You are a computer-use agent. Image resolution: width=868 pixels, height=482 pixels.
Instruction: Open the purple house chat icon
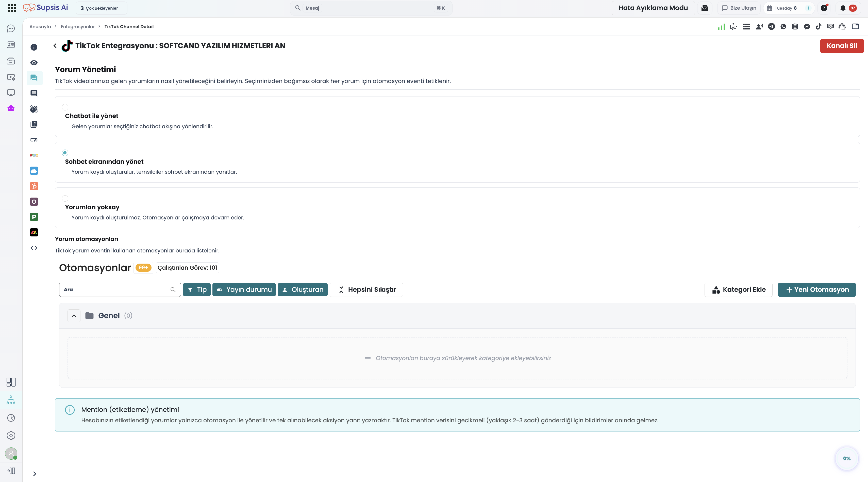(11, 108)
